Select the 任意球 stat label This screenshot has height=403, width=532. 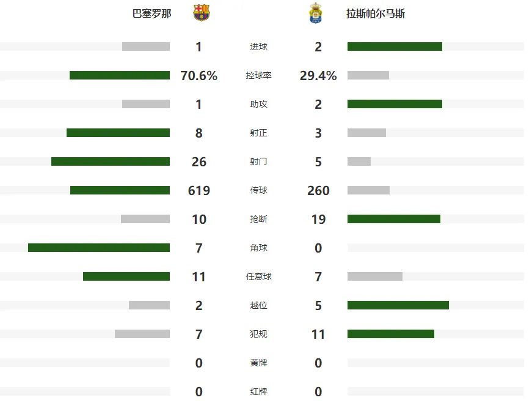click(x=258, y=276)
